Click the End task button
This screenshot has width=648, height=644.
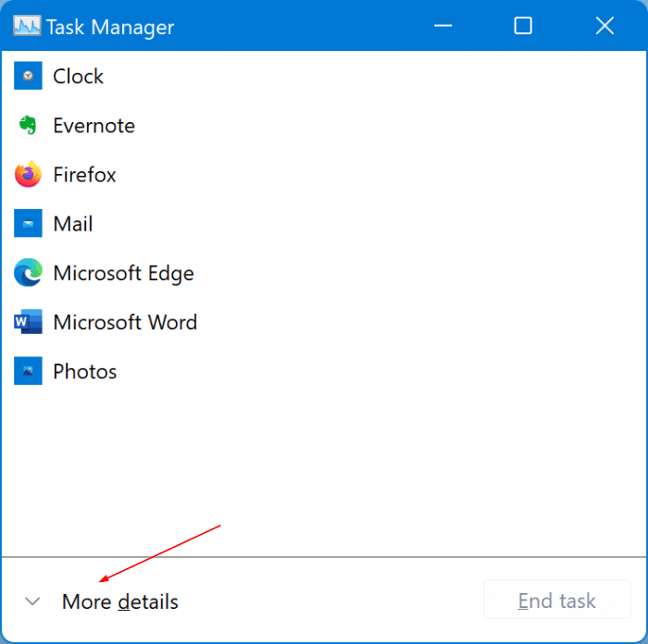click(557, 600)
